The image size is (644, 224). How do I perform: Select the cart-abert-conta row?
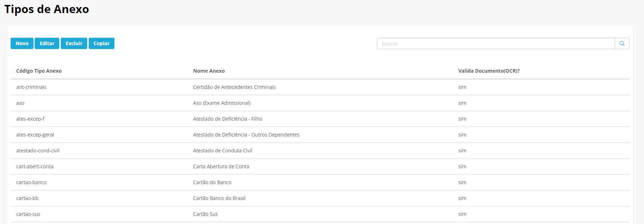pos(35,167)
